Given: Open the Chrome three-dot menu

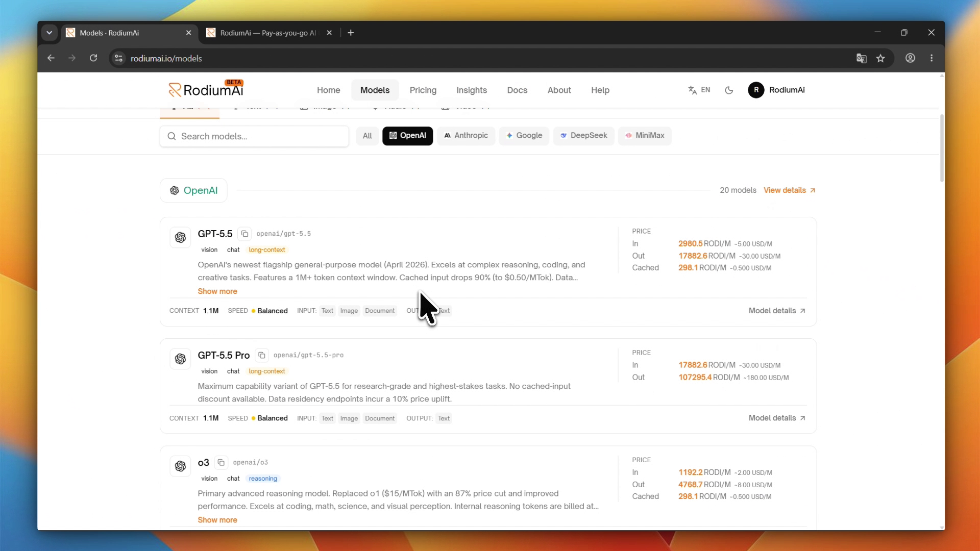Looking at the screenshot, I should click(x=932, y=58).
